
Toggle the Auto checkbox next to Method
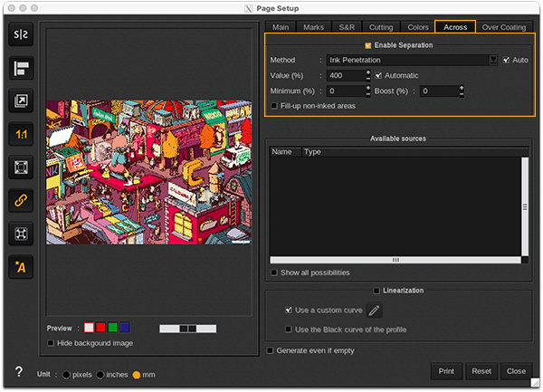point(506,60)
